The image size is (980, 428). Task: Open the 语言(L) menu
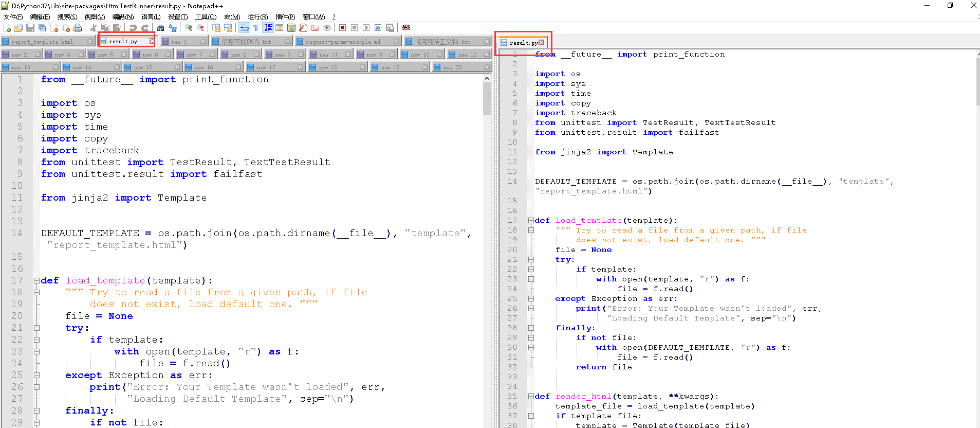(151, 17)
